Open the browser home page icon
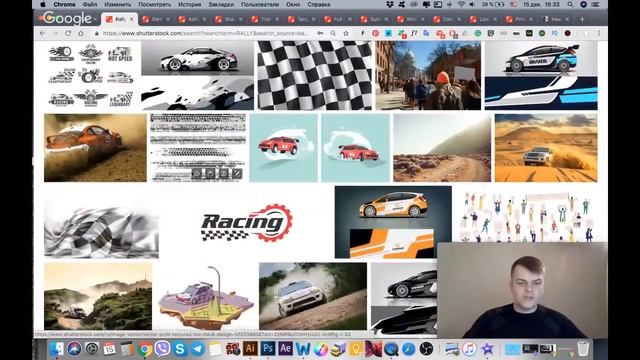 point(81,33)
